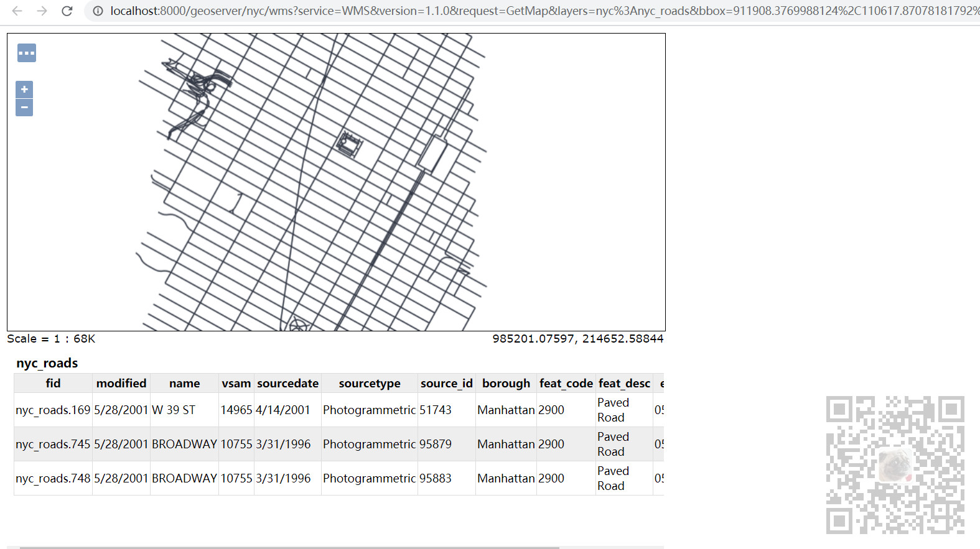Click the sourcedate column header

288,383
